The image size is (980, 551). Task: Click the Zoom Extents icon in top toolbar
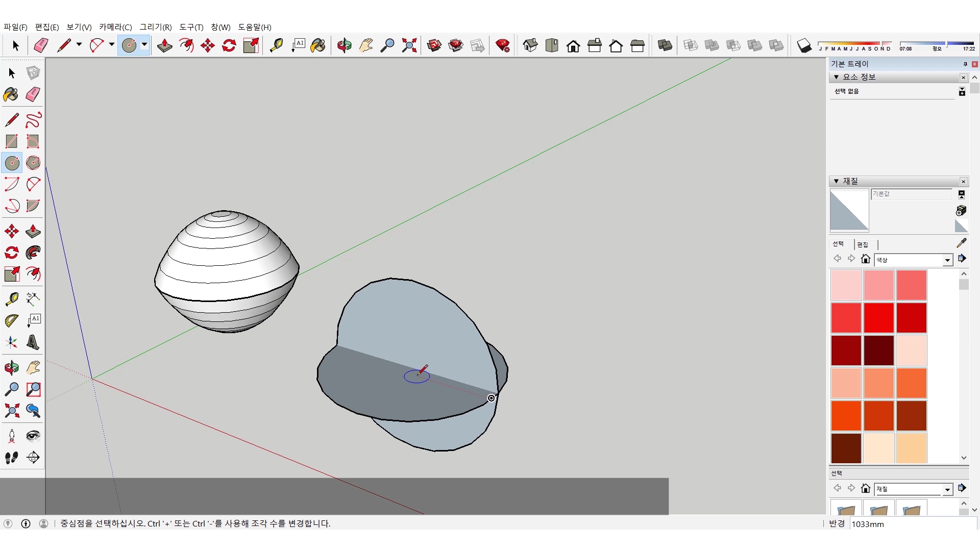point(409,46)
